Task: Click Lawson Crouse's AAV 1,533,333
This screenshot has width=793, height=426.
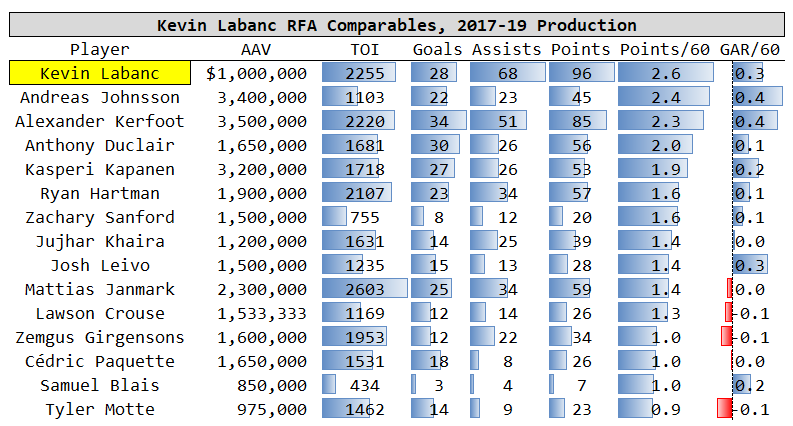Action: pos(262,314)
